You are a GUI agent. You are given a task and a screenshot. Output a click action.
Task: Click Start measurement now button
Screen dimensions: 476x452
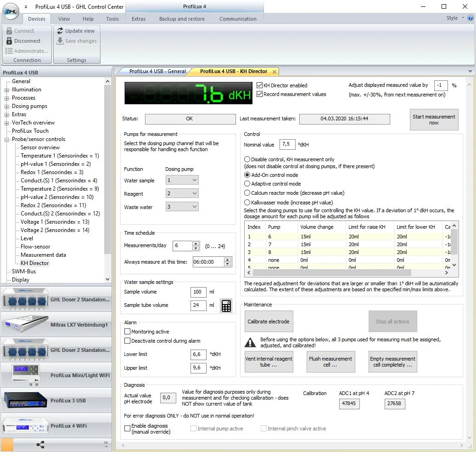434,120
